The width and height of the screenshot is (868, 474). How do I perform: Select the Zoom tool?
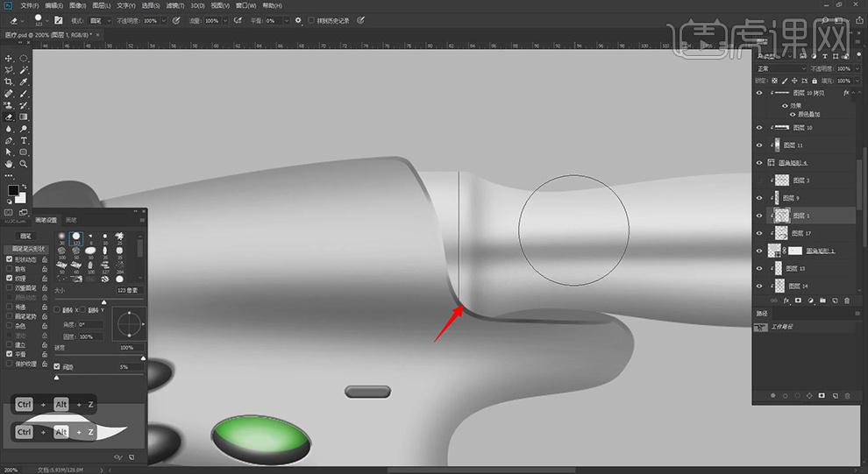(x=24, y=164)
